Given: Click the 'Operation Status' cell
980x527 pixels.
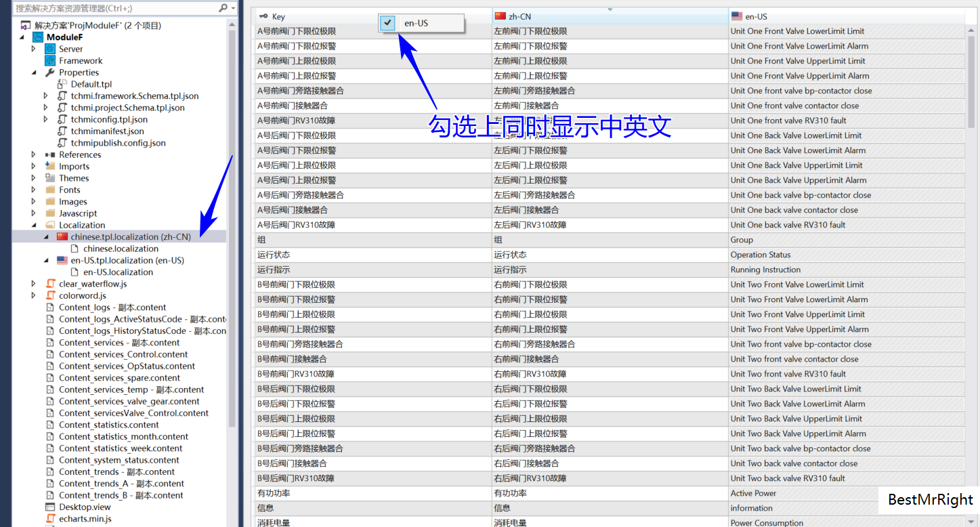Looking at the screenshot, I should point(847,255).
